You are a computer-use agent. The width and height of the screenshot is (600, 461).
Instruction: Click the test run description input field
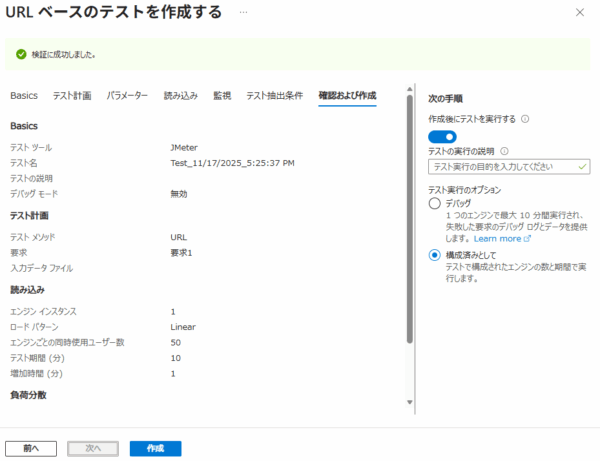pyautogui.click(x=503, y=167)
